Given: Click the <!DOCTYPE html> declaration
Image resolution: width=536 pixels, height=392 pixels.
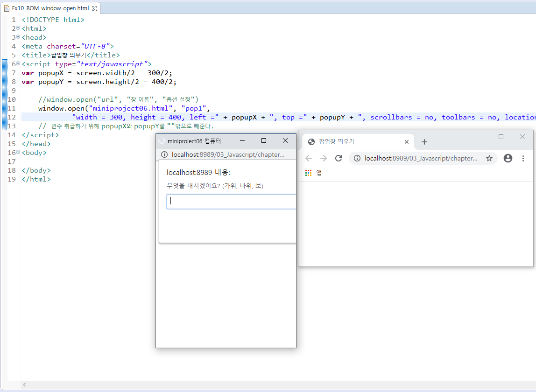Looking at the screenshot, I should click(53, 20).
